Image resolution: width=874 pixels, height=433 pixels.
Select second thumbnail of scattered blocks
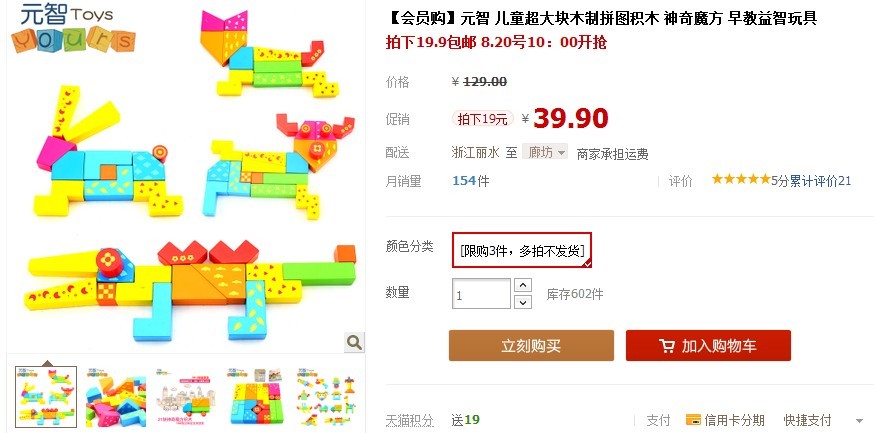pyautogui.click(x=116, y=397)
